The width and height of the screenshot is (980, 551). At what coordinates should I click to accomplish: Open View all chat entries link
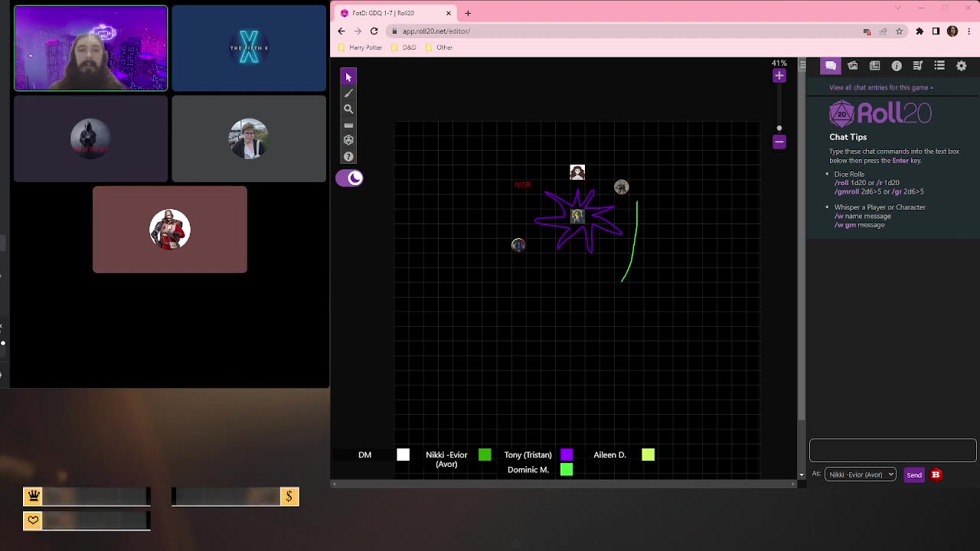click(881, 87)
